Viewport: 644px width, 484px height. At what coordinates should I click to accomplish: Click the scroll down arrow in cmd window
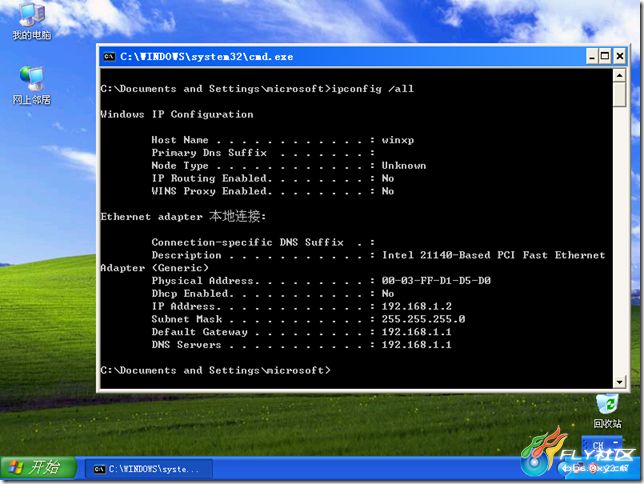(619, 382)
